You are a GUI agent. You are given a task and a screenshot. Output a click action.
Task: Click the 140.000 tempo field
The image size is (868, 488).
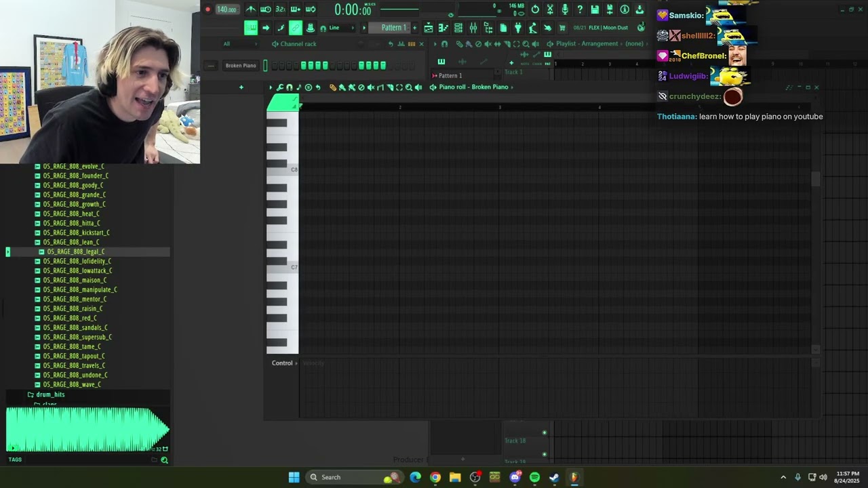[227, 9]
